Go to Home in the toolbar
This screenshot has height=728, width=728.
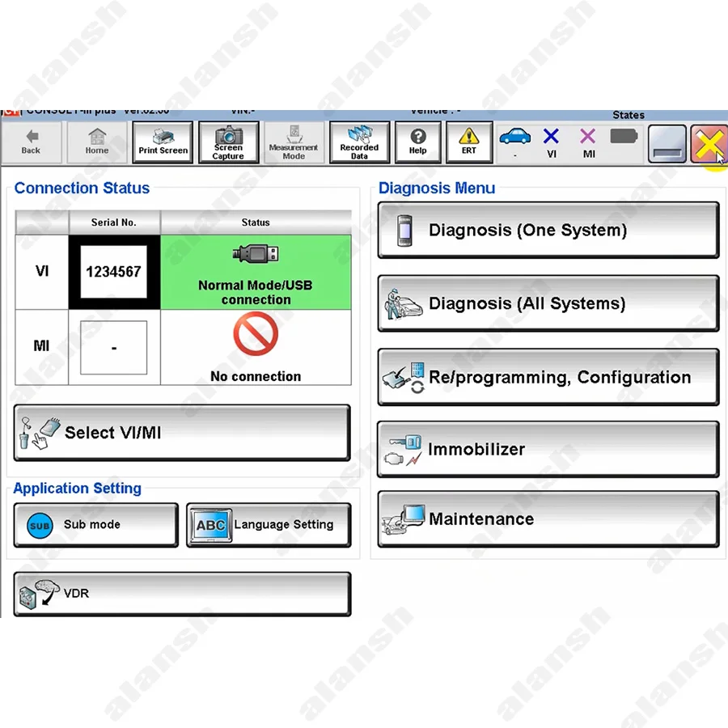97,142
